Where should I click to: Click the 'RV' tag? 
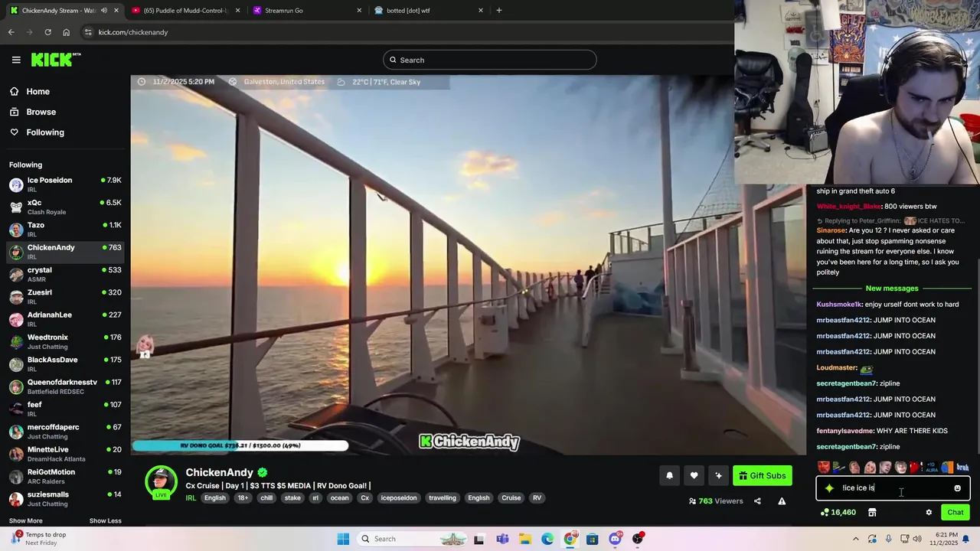coord(537,498)
